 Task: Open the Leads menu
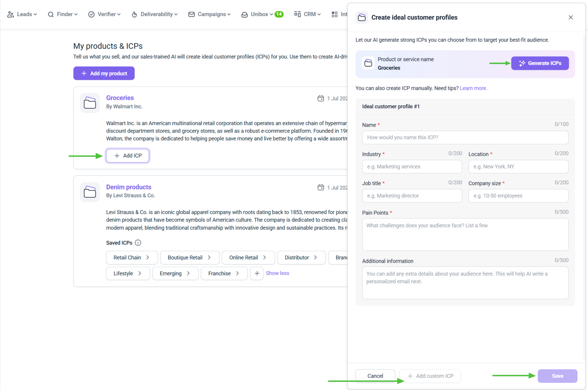[x=22, y=14]
